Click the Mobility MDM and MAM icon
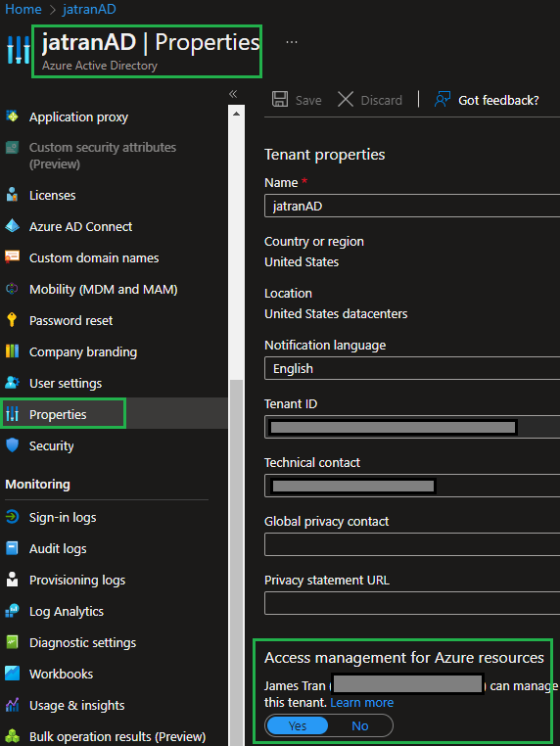 click(x=12, y=289)
